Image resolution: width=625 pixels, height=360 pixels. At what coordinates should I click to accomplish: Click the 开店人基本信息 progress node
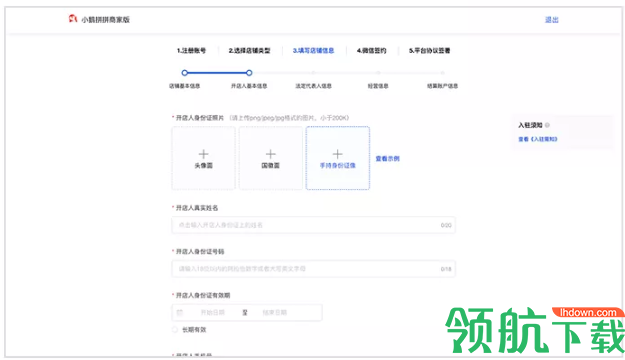tap(249, 73)
